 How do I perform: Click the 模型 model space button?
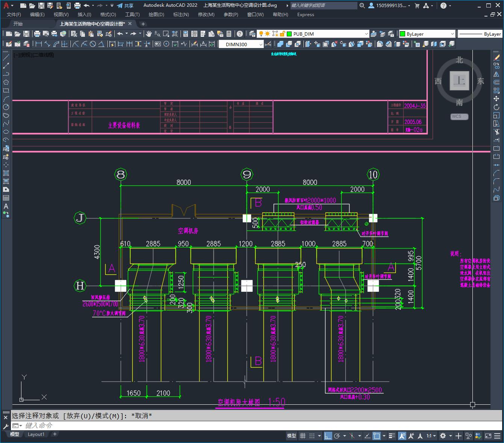[x=292, y=436]
